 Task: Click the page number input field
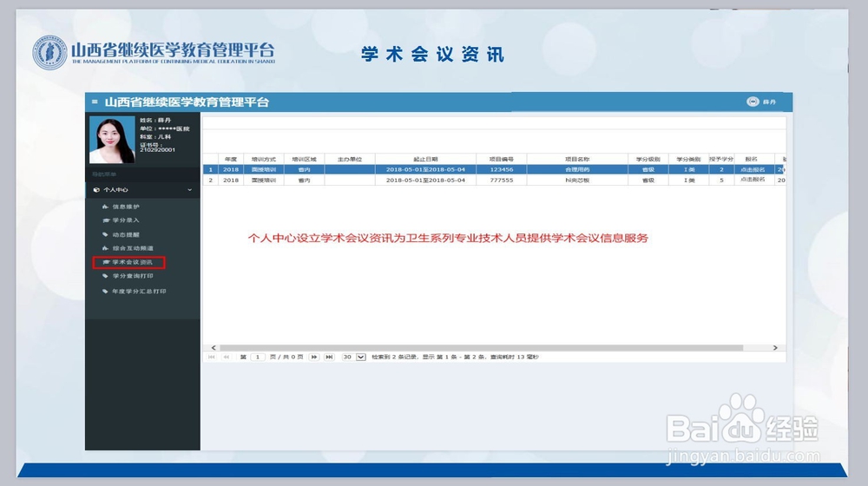(x=258, y=357)
